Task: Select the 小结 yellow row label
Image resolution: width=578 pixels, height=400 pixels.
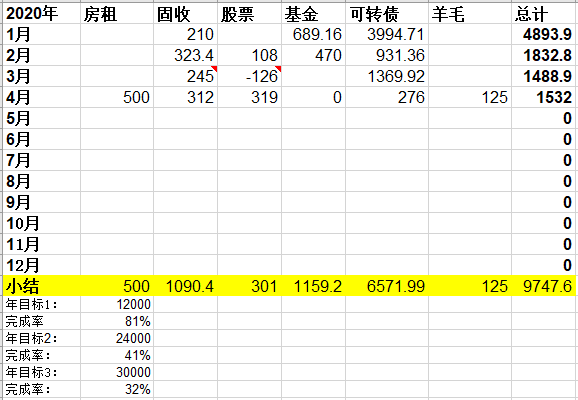Action: point(41,286)
